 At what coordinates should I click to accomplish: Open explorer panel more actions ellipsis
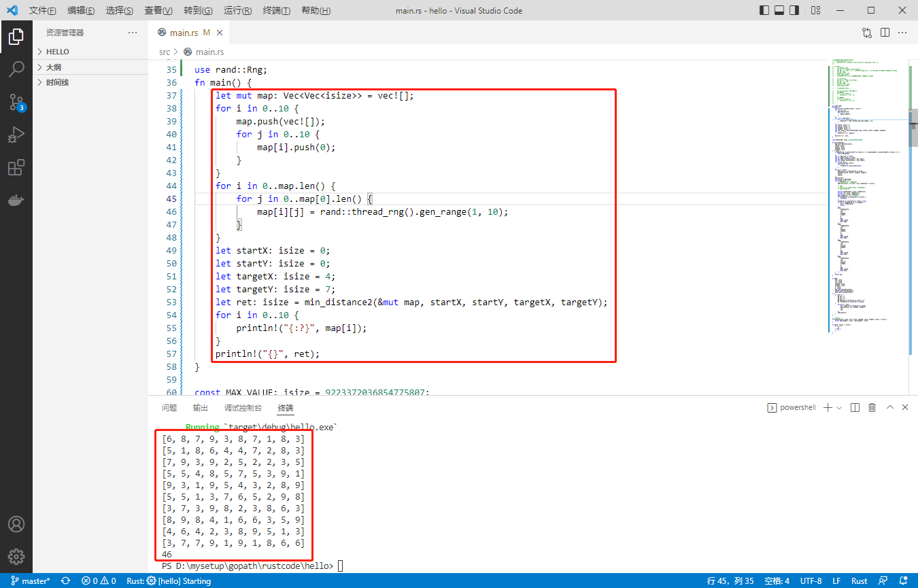[133, 33]
